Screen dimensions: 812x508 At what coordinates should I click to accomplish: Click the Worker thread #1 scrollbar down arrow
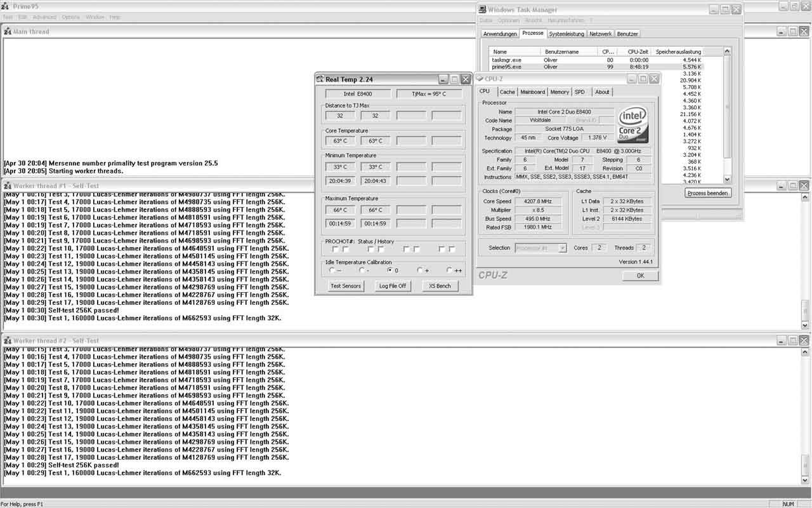[x=805, y=324]
